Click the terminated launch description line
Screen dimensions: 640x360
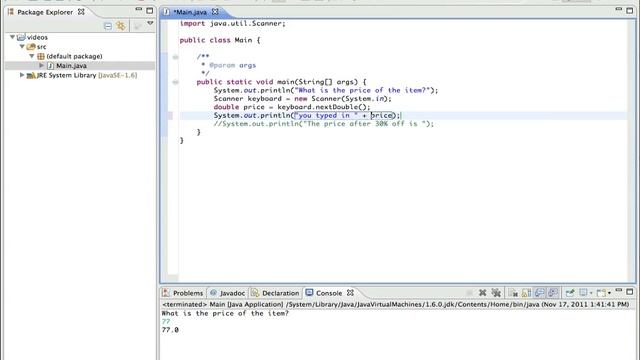396,304
